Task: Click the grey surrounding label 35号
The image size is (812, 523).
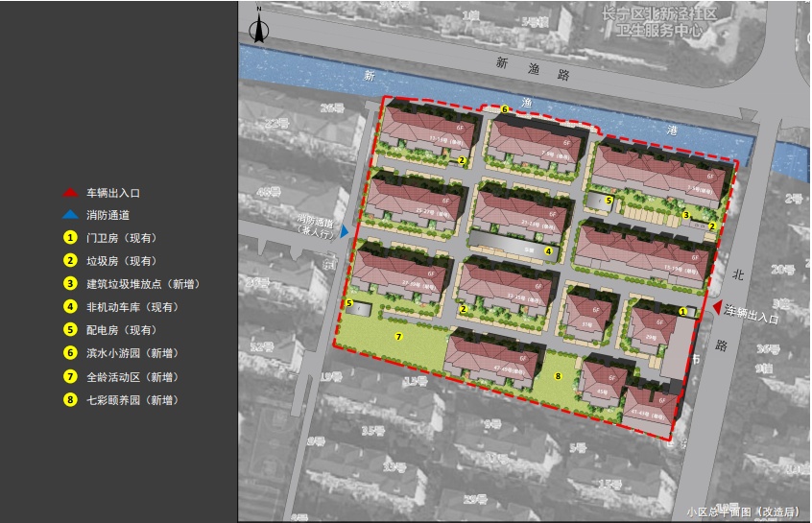Action: pos(372,431)
